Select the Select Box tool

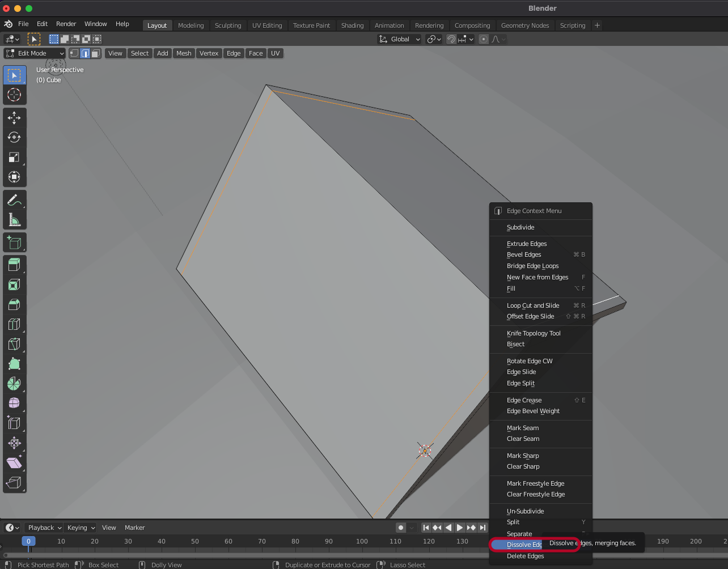click(x=14, y=75)
